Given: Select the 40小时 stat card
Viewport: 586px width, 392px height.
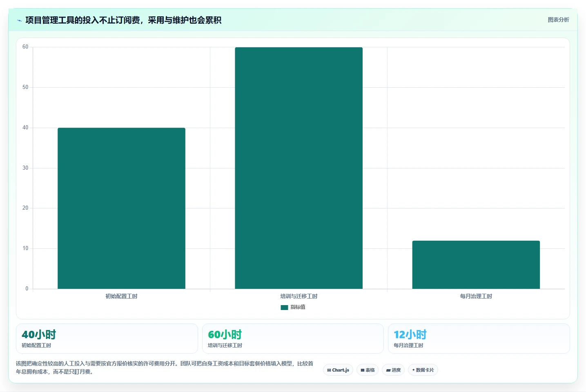Looking at the screenshot, I should click(107, 339).
